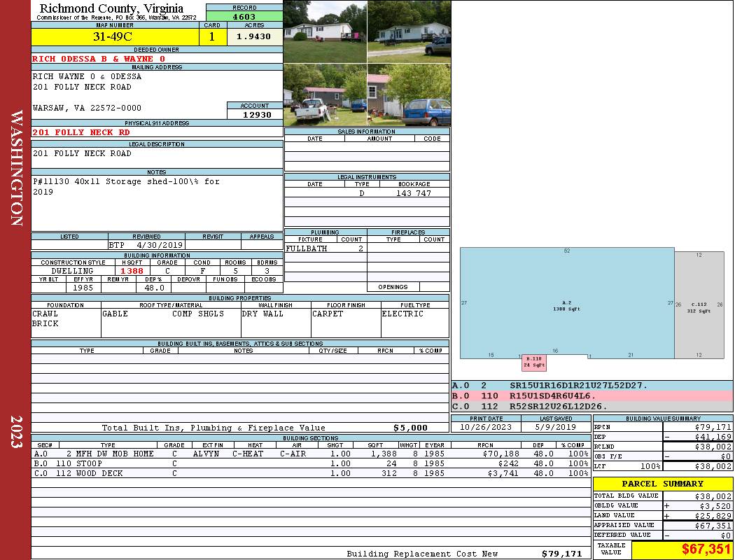This screenshot has height=560, width=735.
Task: Open the top-right house photo with truck
Action: click(x=409, y=31)
